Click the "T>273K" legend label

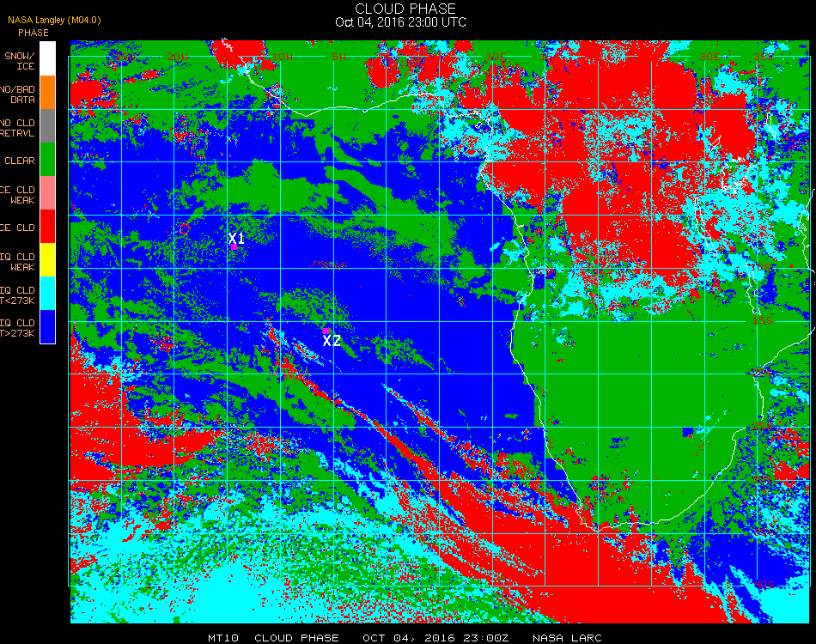coord(18,333)
